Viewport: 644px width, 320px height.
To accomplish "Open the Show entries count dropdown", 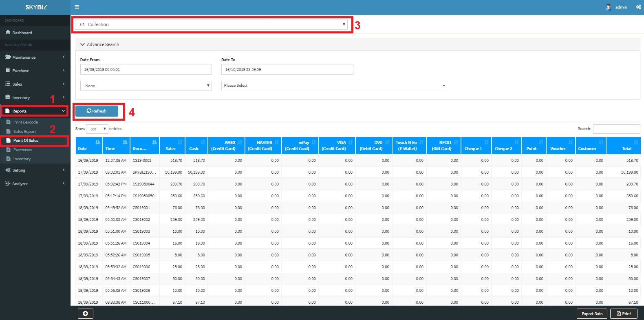I will tap(97, 129).
